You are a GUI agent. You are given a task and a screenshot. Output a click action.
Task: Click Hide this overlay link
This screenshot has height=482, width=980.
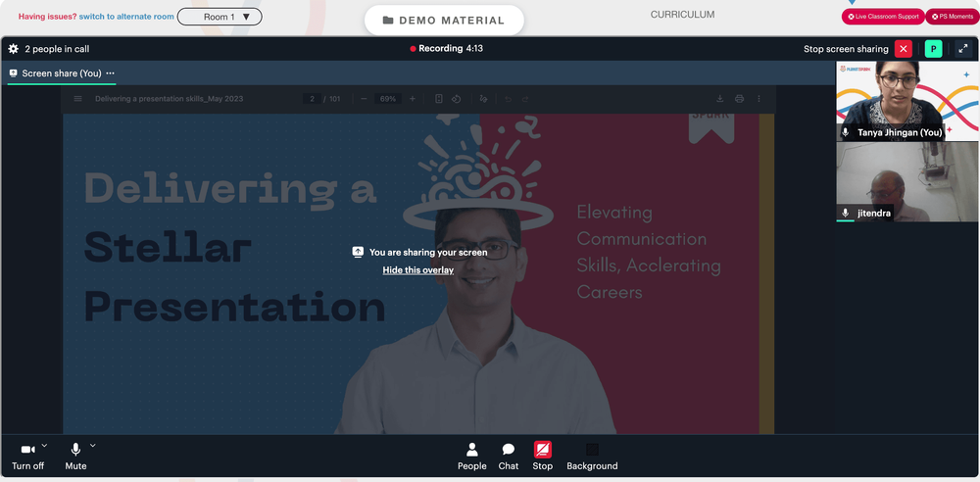(418, 270)
